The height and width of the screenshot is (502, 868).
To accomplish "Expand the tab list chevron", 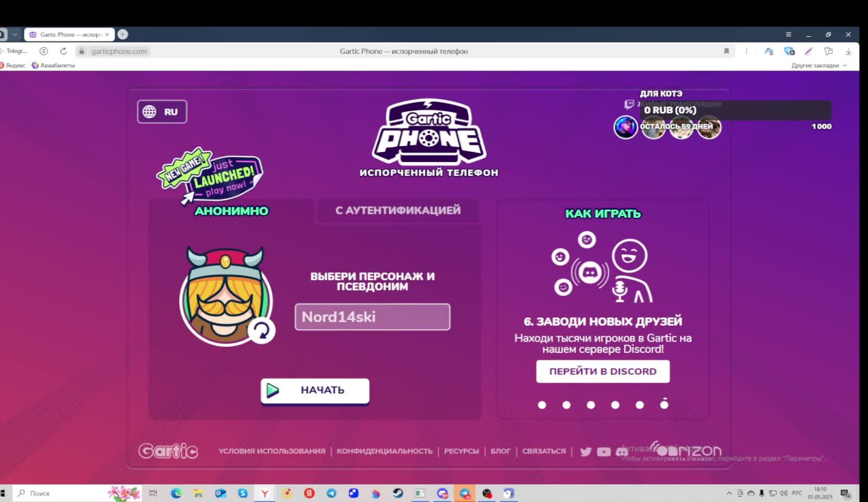I will pyautogui.click(x=15, y=35).
